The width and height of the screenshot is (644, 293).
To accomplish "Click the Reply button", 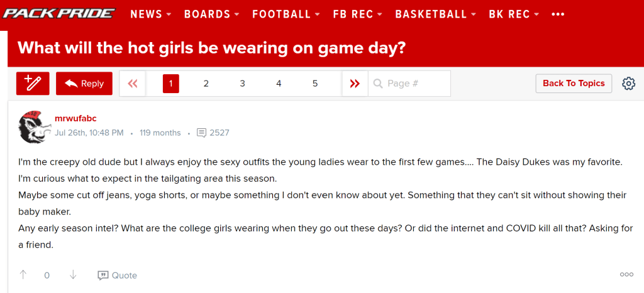I will tap(84, 84).
